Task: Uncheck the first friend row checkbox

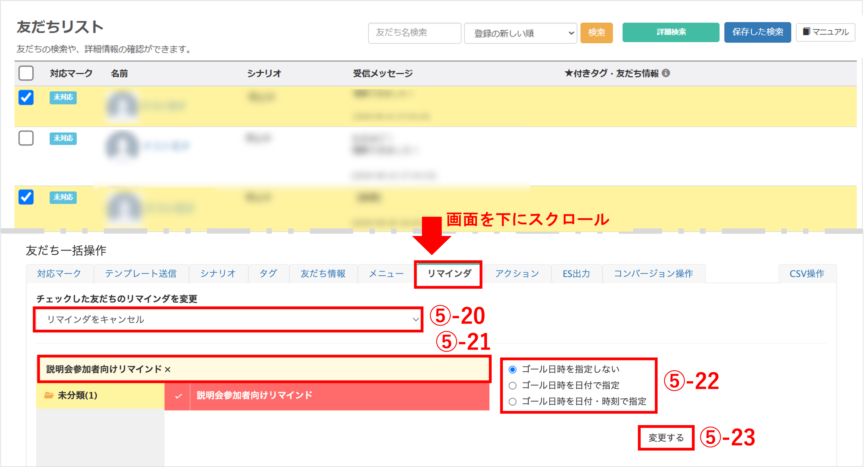Action: tap(26, 98)
